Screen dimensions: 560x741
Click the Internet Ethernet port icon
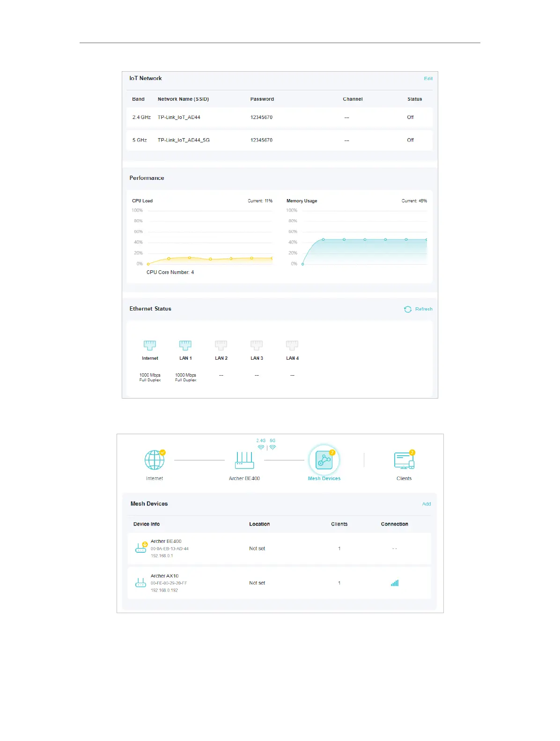click(x=150, y=345)
